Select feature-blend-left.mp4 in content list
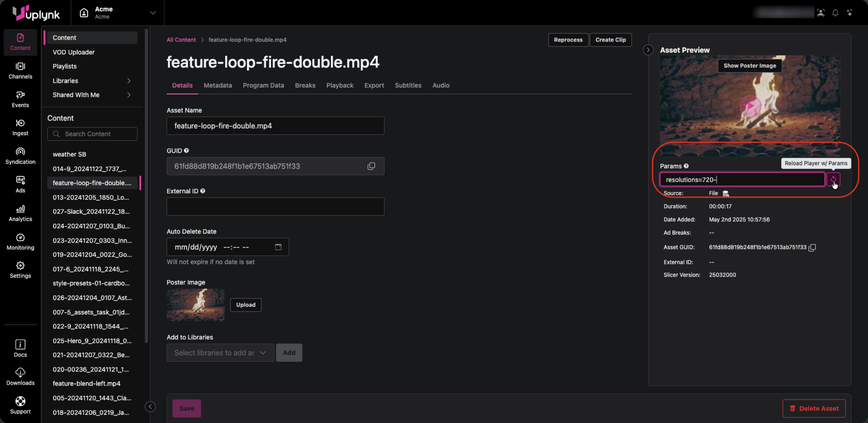 pos(86,384)
